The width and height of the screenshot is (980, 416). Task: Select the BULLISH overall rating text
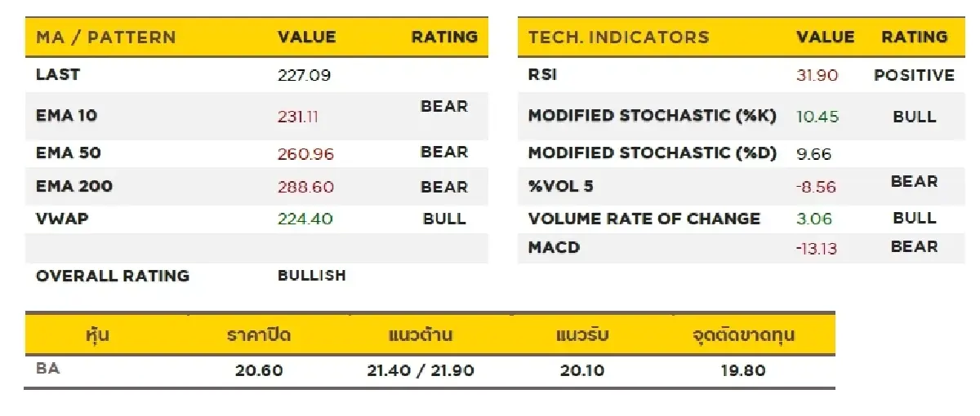pos(311,276)
